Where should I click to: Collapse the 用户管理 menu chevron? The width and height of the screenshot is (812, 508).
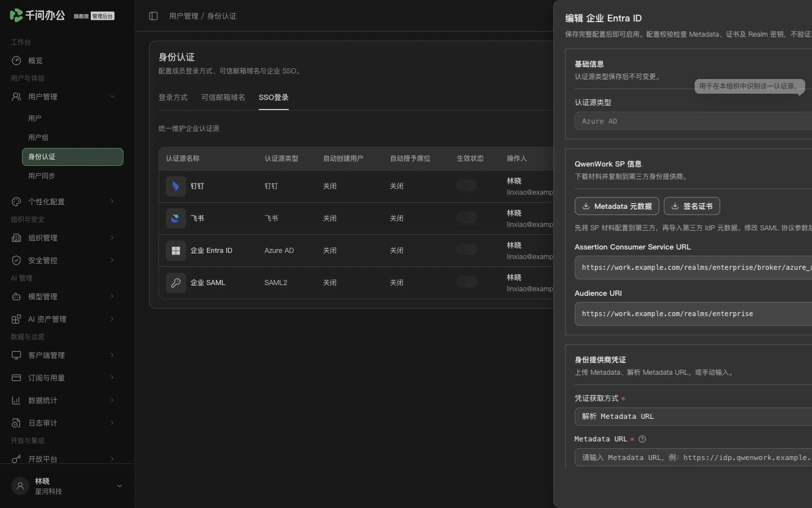point(112,97)
